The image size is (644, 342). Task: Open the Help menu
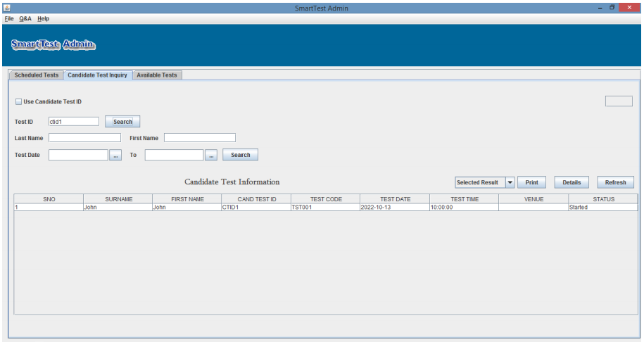[44, 18]
